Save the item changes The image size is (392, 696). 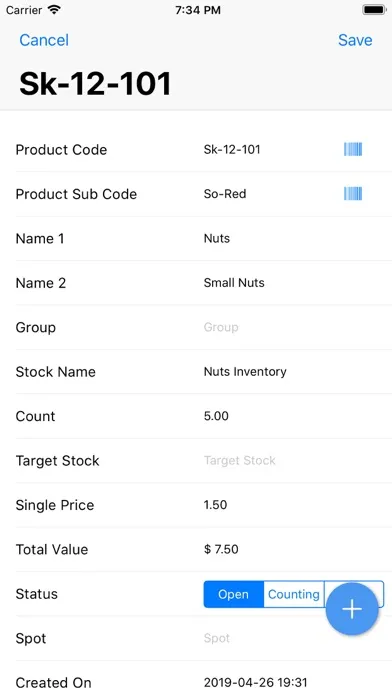click(x=355, y=40)
